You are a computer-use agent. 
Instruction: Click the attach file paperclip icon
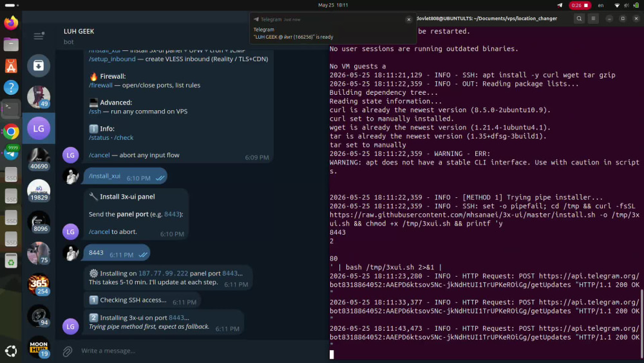[x=68, y=351]
